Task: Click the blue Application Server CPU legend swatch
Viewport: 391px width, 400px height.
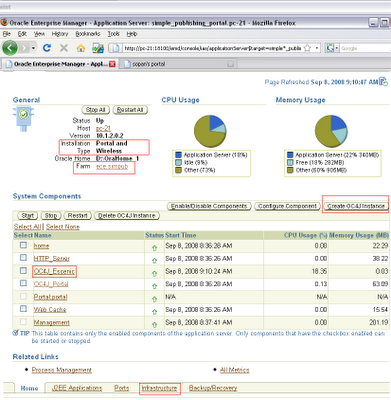Action: 178,155
